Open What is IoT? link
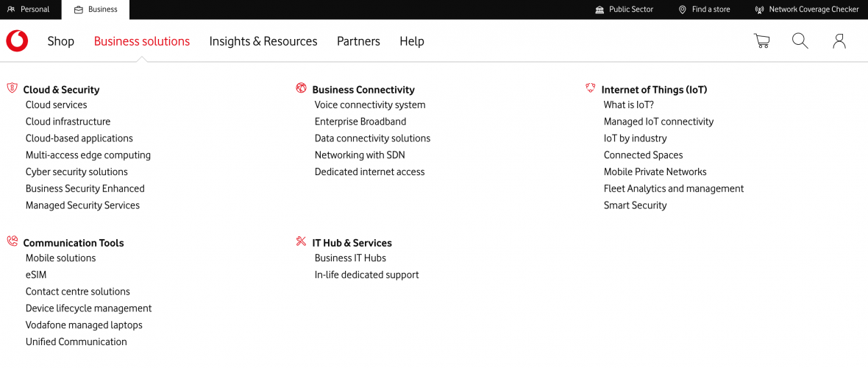This screenshot has height=368, width=868. coord(629,105)
